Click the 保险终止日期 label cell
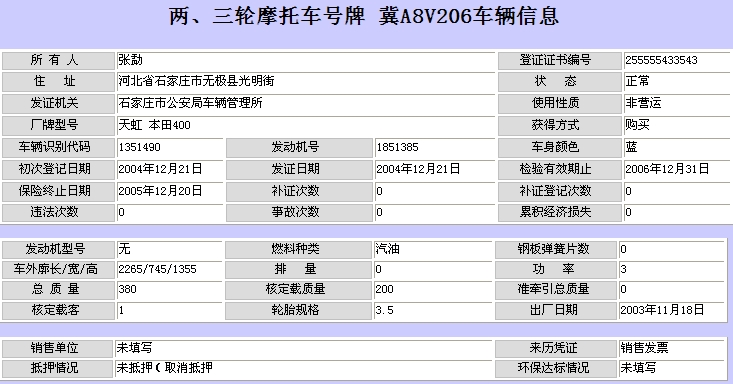This screenshot has width=733, height=384. click(x=58, y=191)
